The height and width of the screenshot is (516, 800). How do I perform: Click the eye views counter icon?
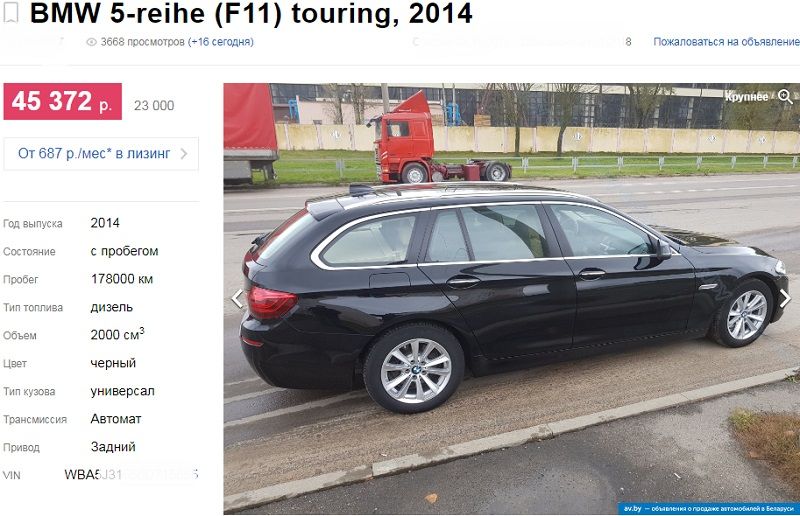pyautogui.click(x=91, y=42)
